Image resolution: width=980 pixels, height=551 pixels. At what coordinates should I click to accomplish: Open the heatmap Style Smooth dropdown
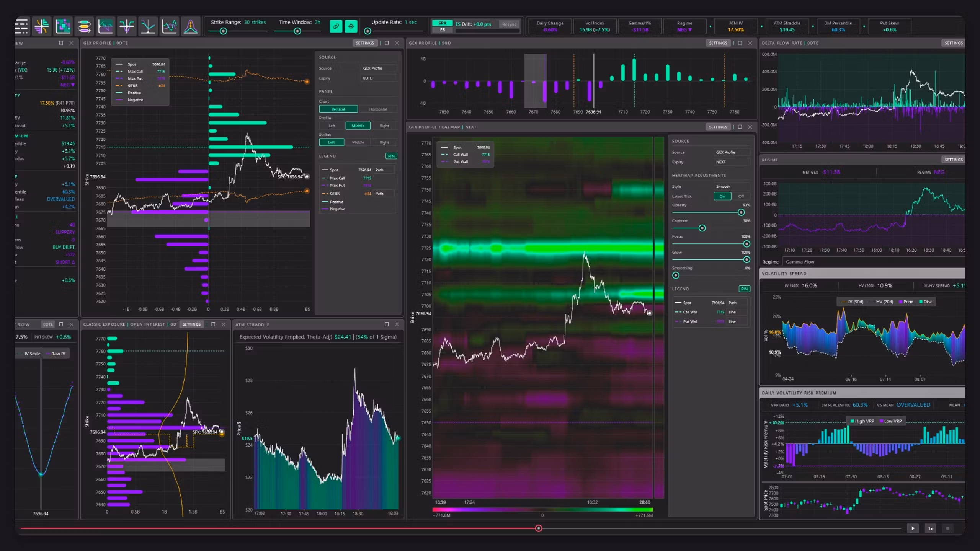(732, 186)
